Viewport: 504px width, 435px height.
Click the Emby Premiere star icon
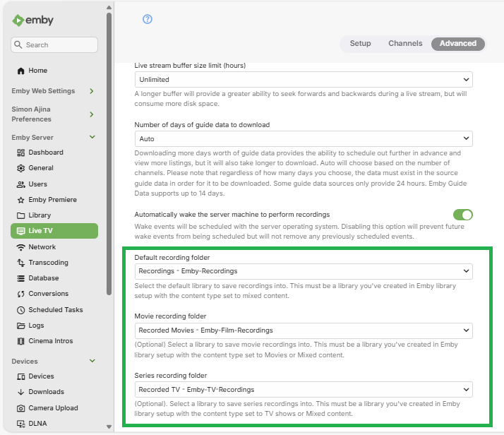21,200
